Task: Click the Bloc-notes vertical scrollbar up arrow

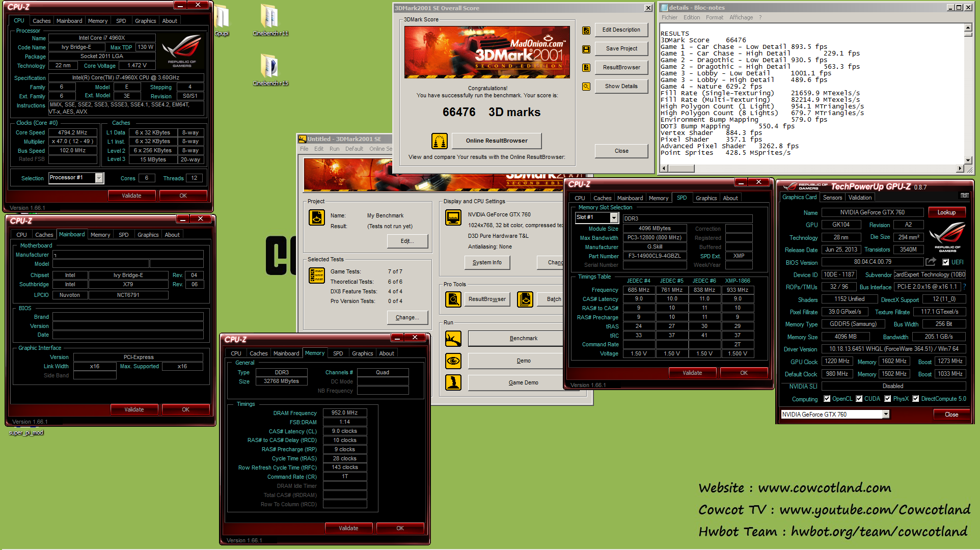Action: pyautogui.click(x=968, y=28)
